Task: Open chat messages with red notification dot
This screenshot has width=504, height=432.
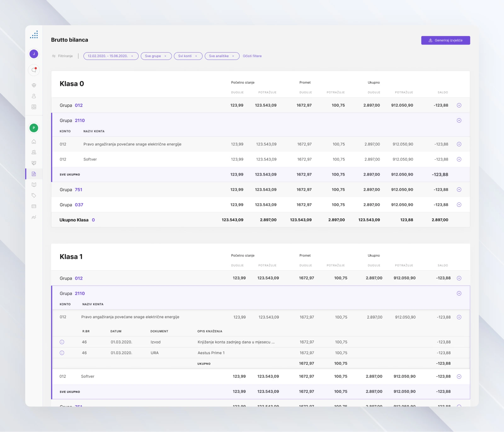Action: (x=34, y=70)
